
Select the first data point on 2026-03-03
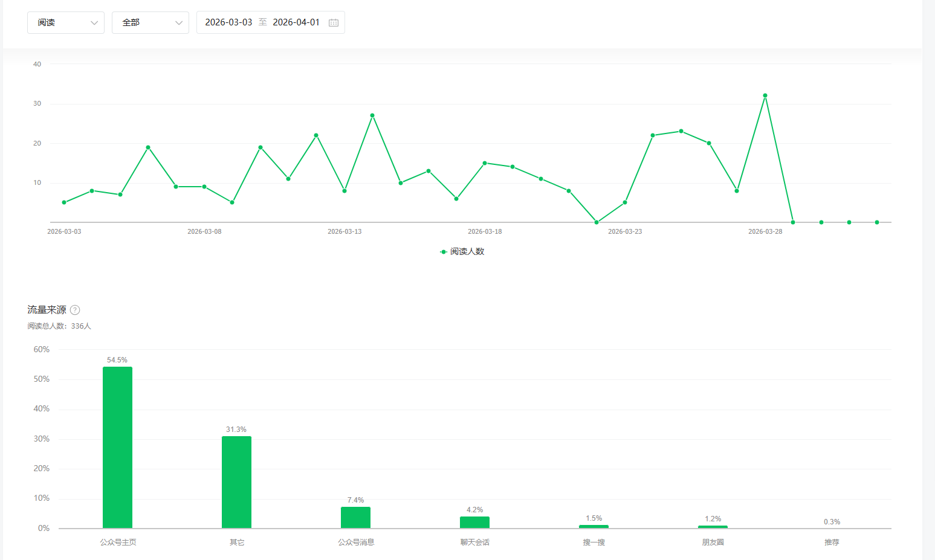click(64, 202)
